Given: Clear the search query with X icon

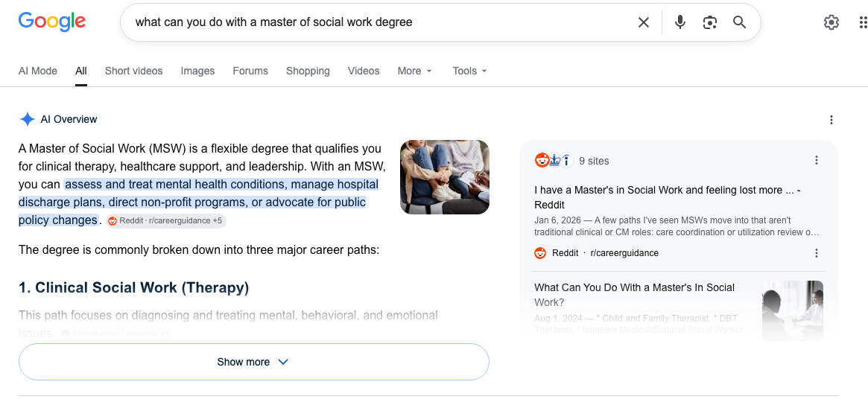Looking at the screenshot, I should pyautogui.click(x=643, y=22).
